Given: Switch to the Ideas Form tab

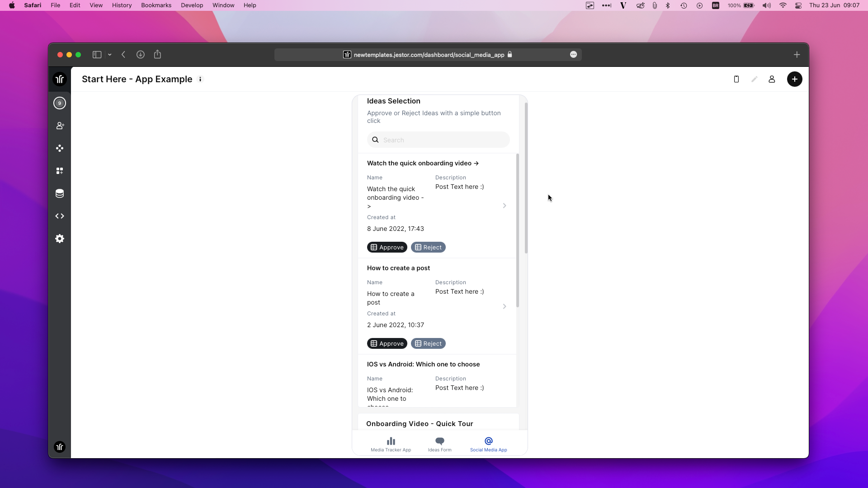Looking at the screenshot, I should (x=439, y=444).
